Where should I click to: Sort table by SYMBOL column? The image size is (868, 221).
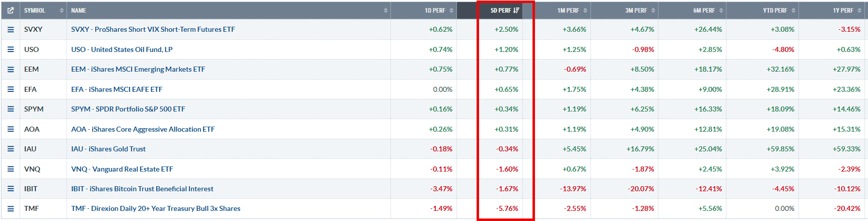tap(43, 10)
